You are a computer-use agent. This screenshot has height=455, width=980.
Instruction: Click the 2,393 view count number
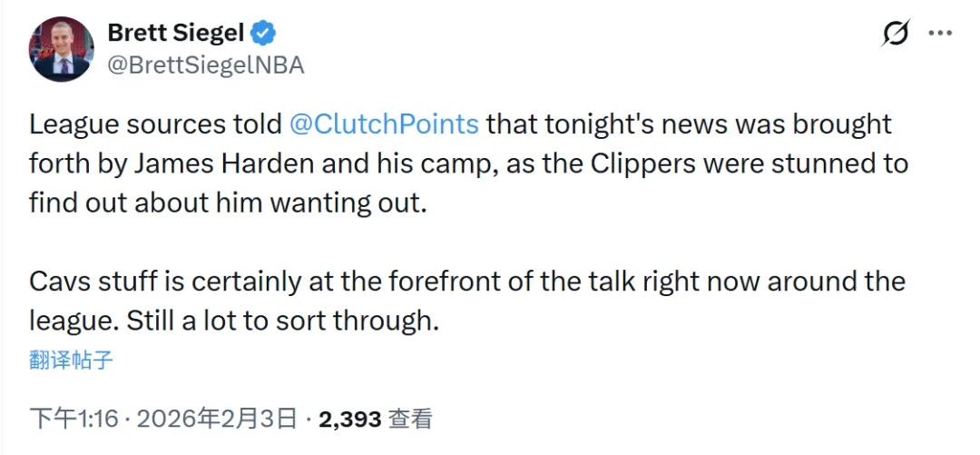349,419
